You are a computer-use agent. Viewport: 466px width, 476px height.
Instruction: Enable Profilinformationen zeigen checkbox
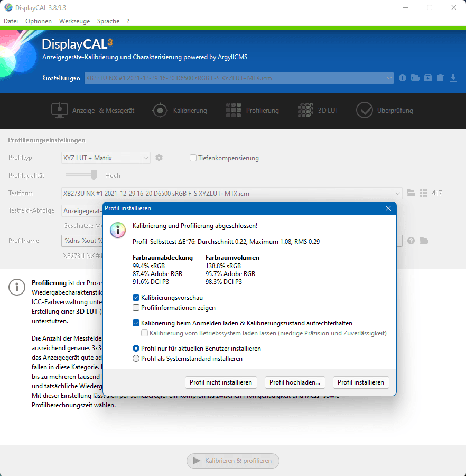[x=136, y=308]
